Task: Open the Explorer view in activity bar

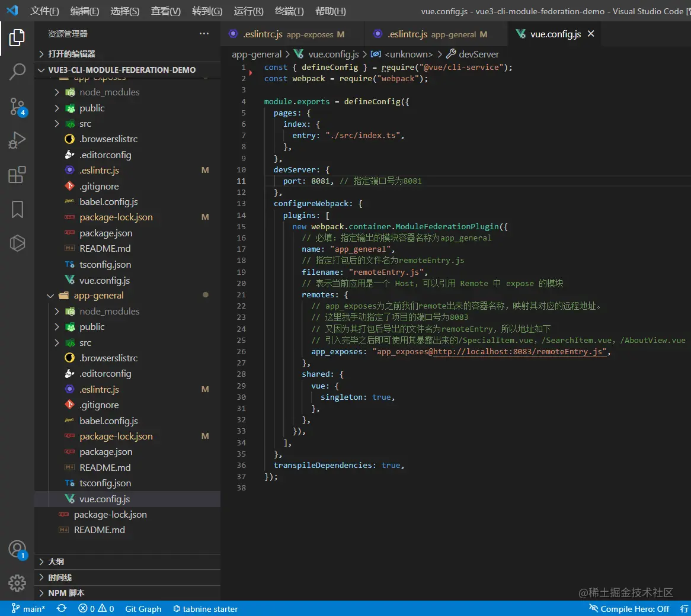Action: 17,38
